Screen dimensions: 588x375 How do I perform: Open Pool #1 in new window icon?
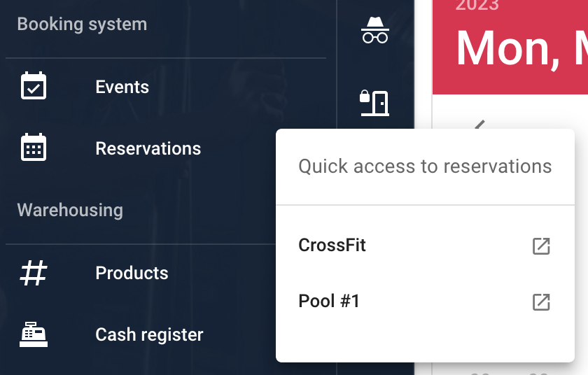click(541, 302)
